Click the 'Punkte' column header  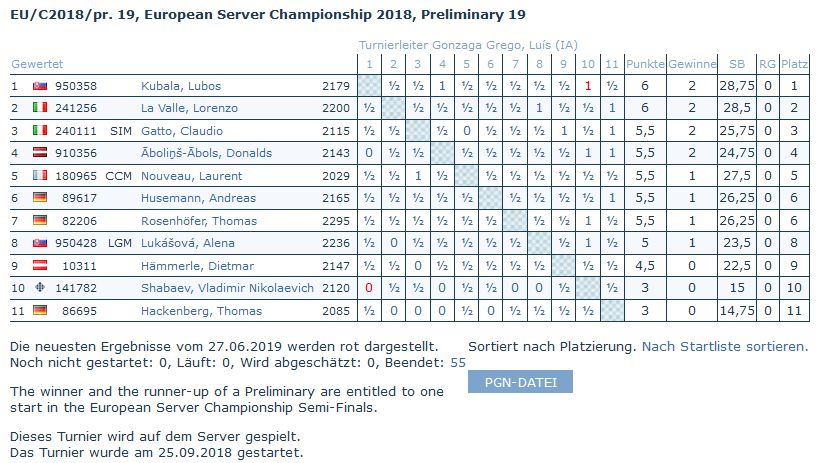click(x=645, y=64)
